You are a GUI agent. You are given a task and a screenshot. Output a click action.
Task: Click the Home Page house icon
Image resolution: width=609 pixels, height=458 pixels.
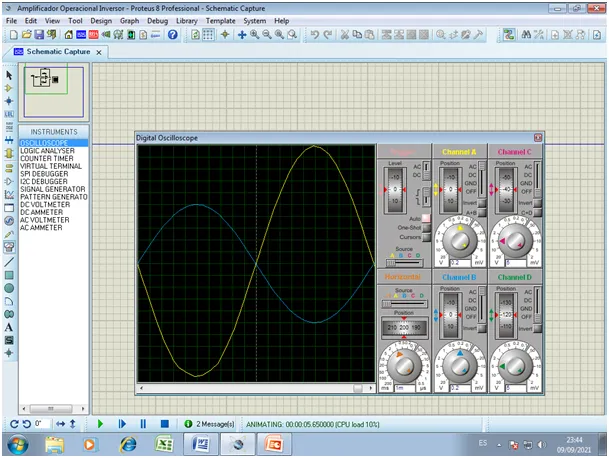click(69, 35)
